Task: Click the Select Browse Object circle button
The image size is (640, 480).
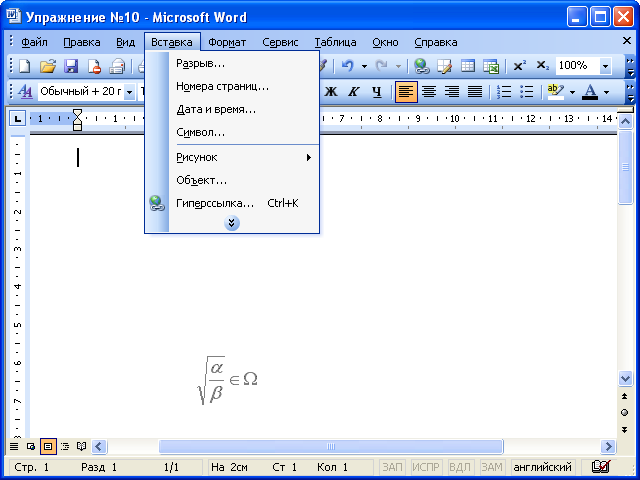Action: click(624, 413)
